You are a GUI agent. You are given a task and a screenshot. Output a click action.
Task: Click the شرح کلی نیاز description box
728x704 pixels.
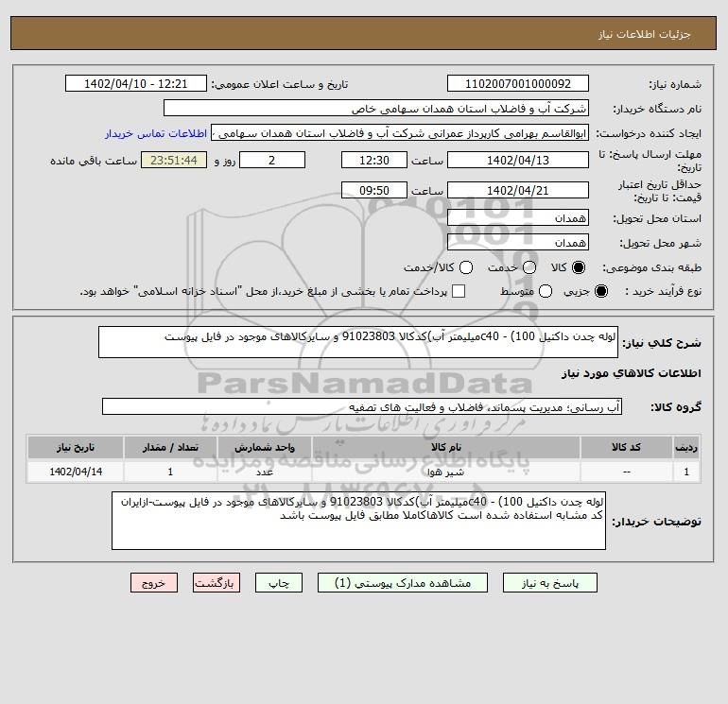pyautogui.click(x=358, y=342)
